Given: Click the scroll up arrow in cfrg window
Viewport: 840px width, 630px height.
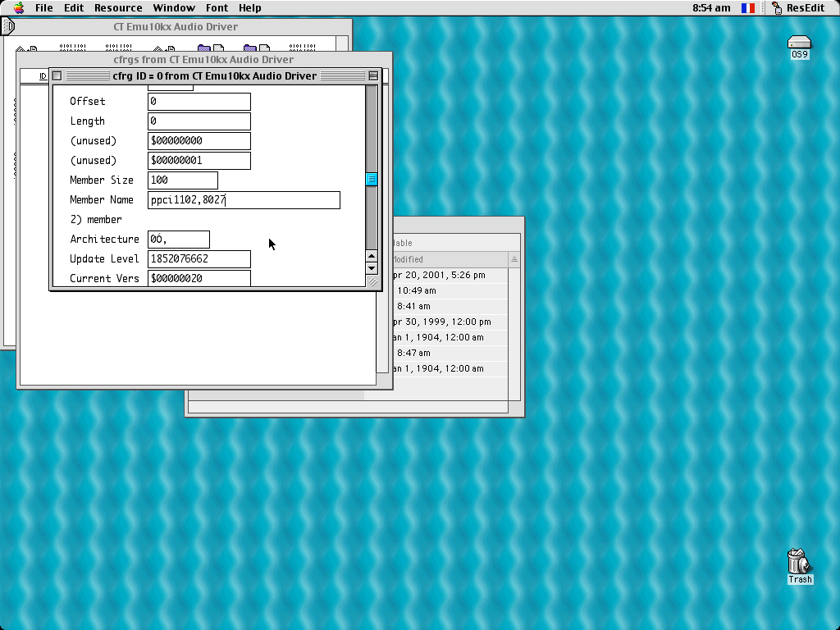Looking at the screenshot, I should [372, 256].
